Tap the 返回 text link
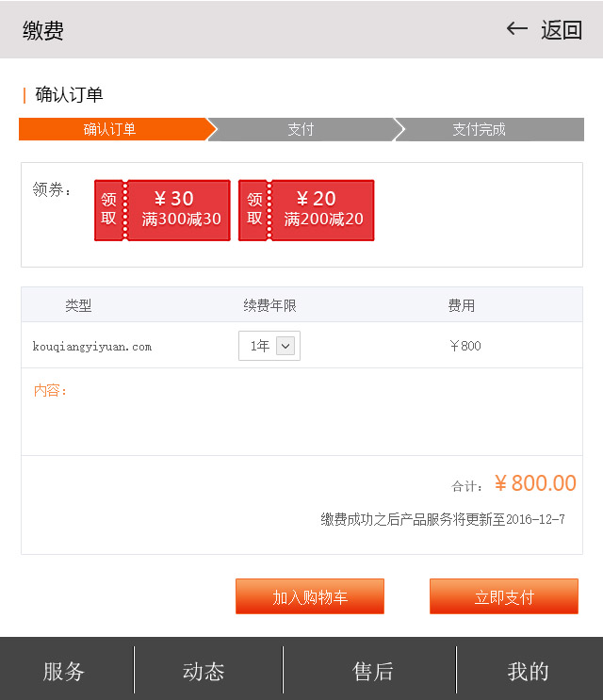 [x=562, y=30]
